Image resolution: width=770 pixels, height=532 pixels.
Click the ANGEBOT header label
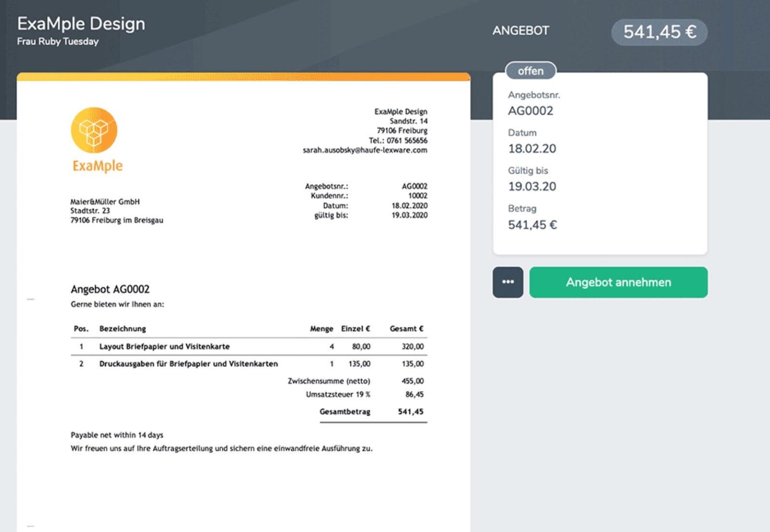(520, 31)
